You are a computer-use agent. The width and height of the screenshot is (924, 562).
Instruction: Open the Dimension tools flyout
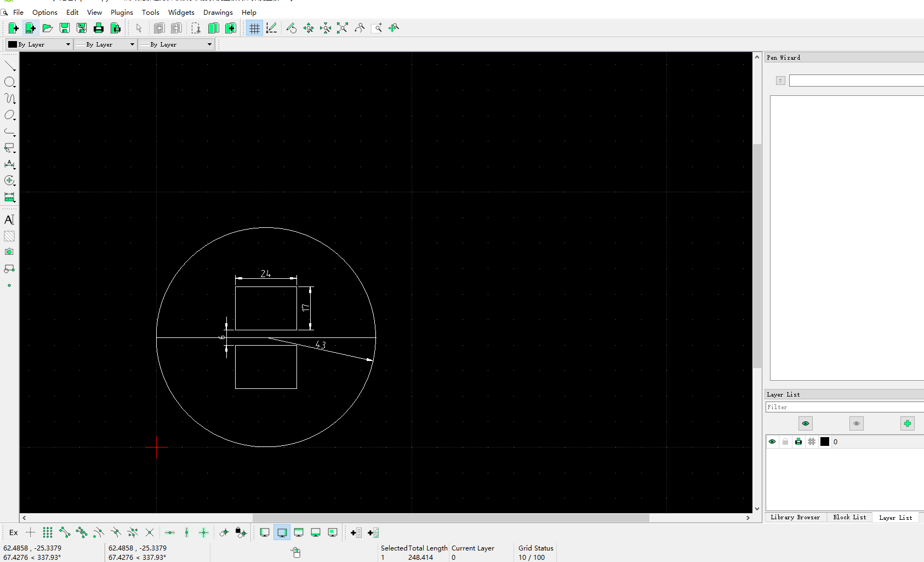pyautogui.click(x=10, y=164)
